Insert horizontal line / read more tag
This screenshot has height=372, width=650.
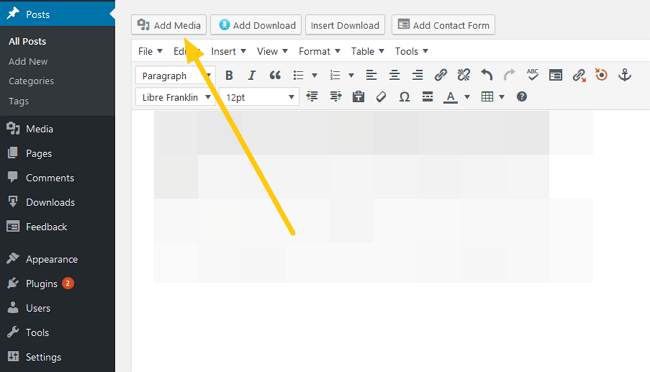pyautogui.click(x=427, y=97)
